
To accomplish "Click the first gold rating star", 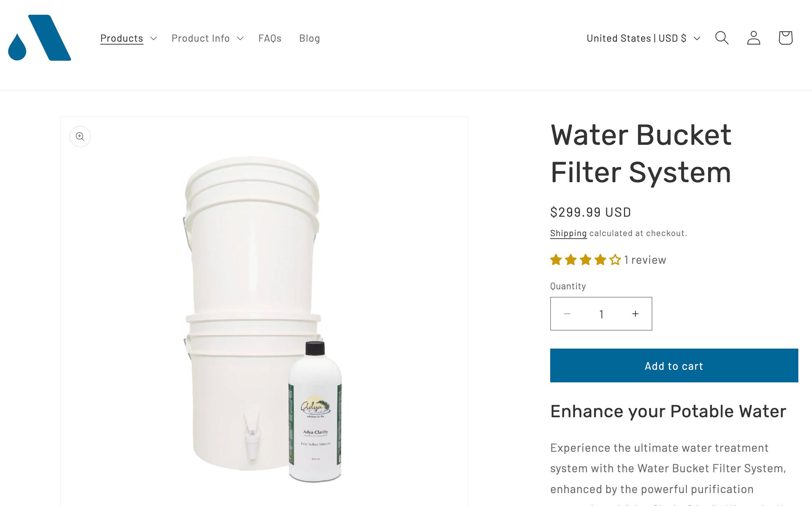I will (556, 259).
